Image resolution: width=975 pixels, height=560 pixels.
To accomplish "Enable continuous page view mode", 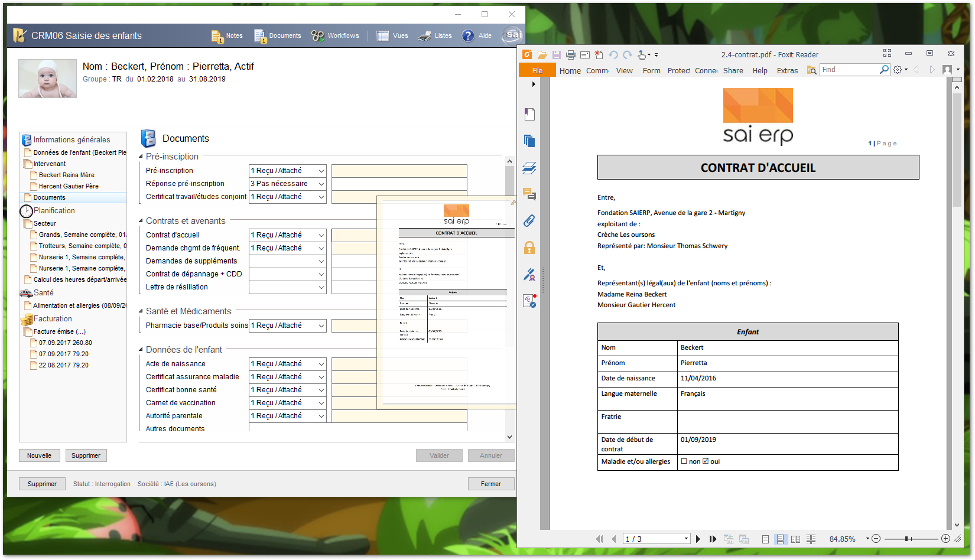I will (780, 539).
